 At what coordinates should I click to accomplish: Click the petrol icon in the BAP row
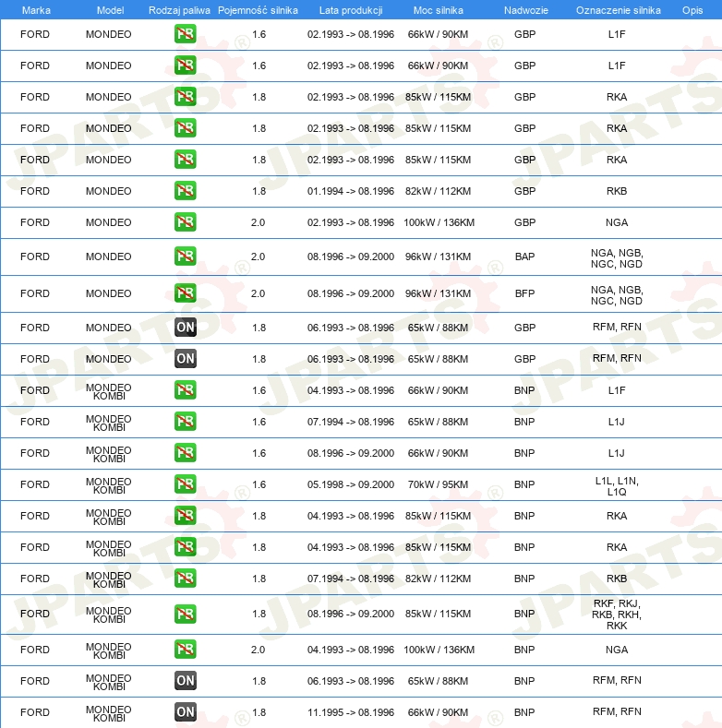[186, 257]
